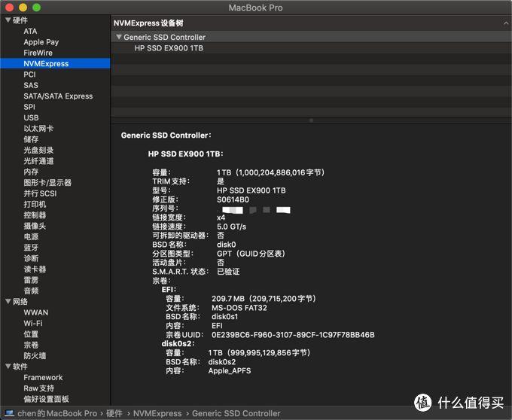Open 蓝牙 Bluetooth entry
512x420 pixels.
[31, 248]
